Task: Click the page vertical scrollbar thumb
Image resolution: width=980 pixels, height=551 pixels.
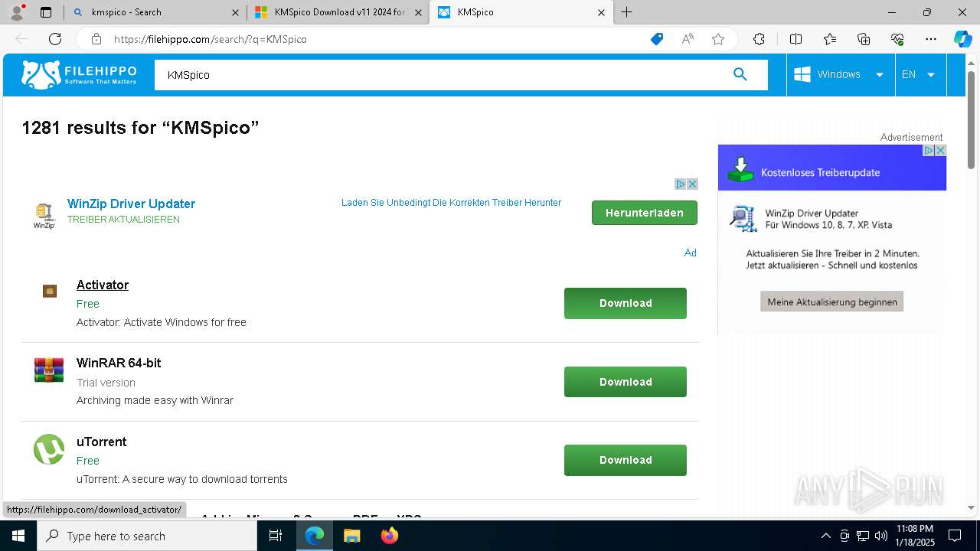Action: 971,119
